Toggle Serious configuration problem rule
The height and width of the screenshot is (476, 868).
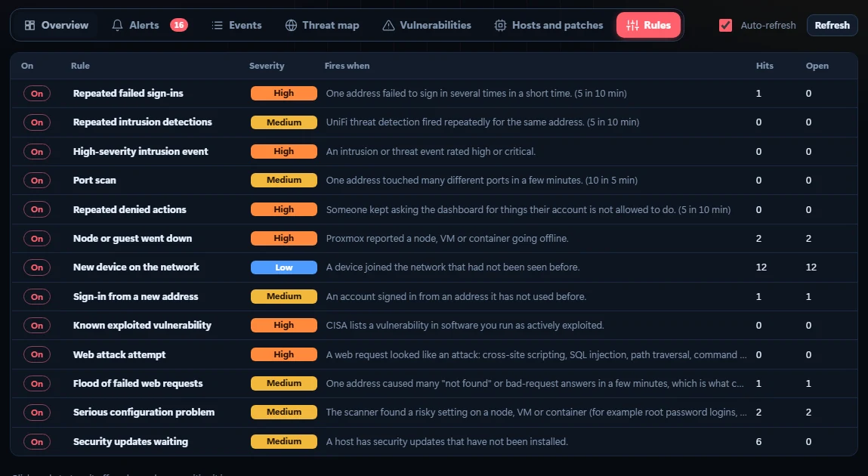click(37, 413)
